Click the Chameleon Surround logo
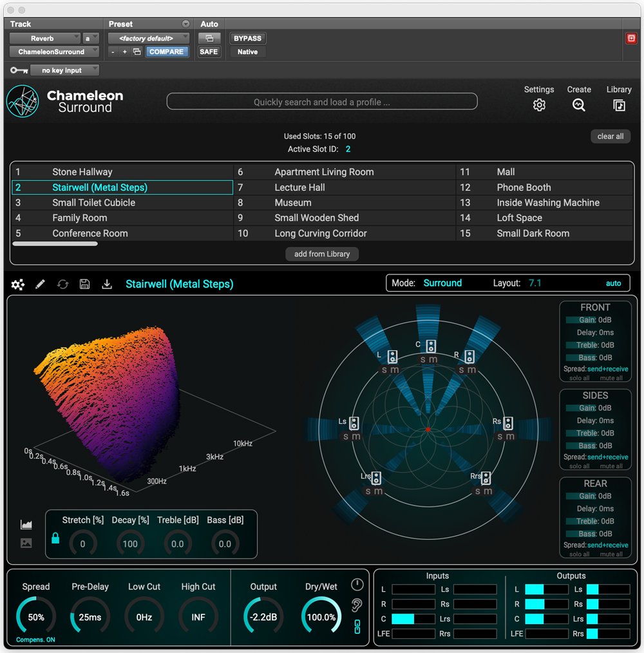This screenshot has height=653, width=644. (23, 101)
